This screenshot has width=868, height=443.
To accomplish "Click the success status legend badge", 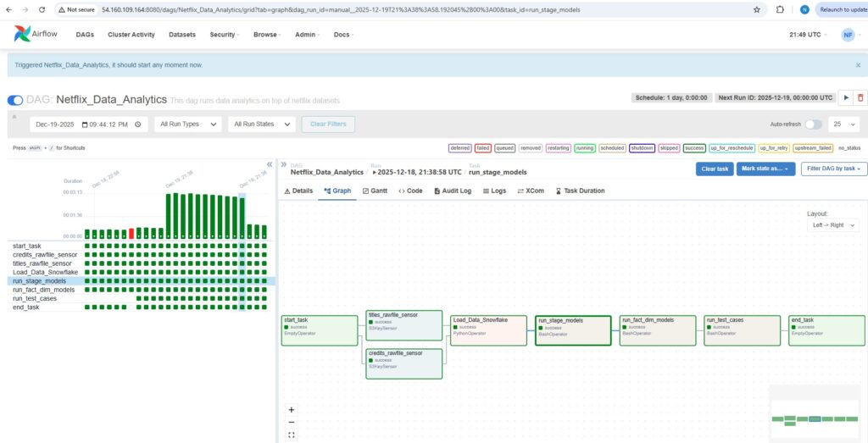I will 694,148.
